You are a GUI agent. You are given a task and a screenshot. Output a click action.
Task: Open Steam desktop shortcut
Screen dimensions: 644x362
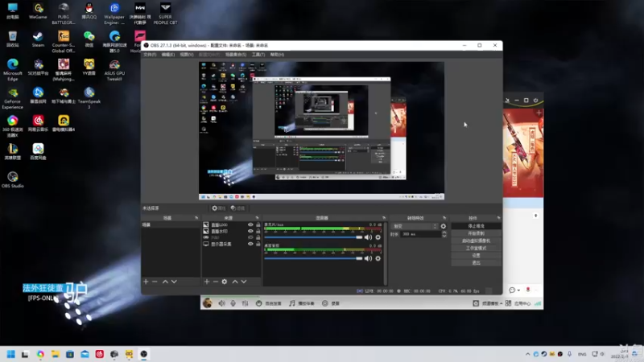(x=38, y=39)
